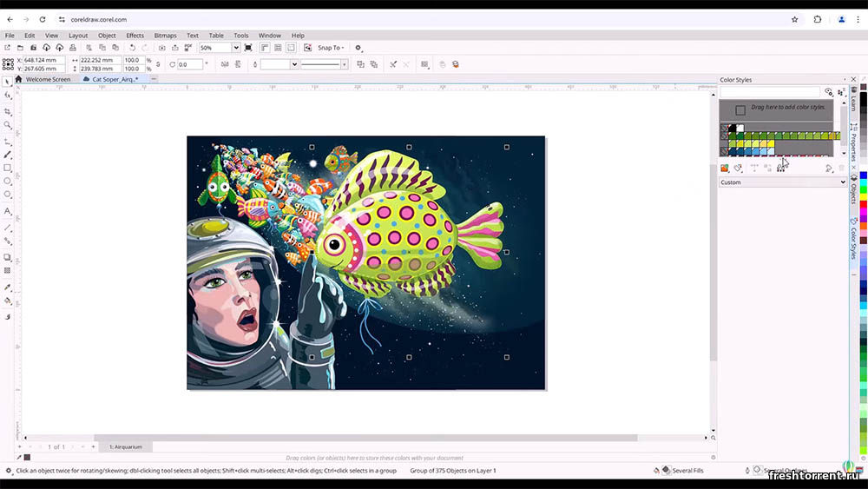868x489 pixels.
Task: Open the Snap To dropdown
Action: [331, 48]
